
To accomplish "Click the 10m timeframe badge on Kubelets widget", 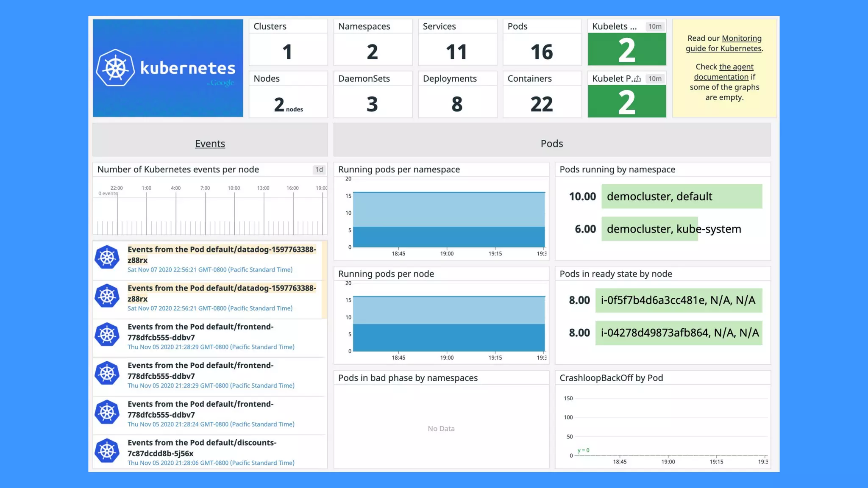I will pyautogui.click(x=655, y=26).
